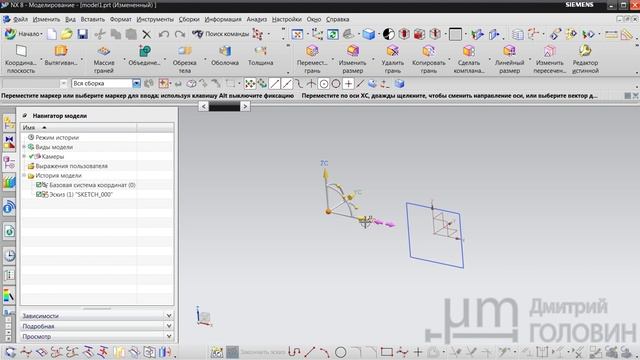640x360 pixels.
Task: Toggle the plus existing point snap
Action: (348, 84)
